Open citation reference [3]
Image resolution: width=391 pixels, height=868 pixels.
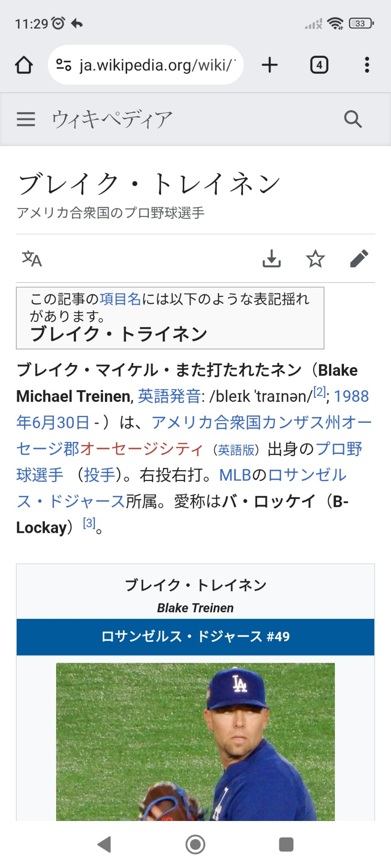click(89, 524)
